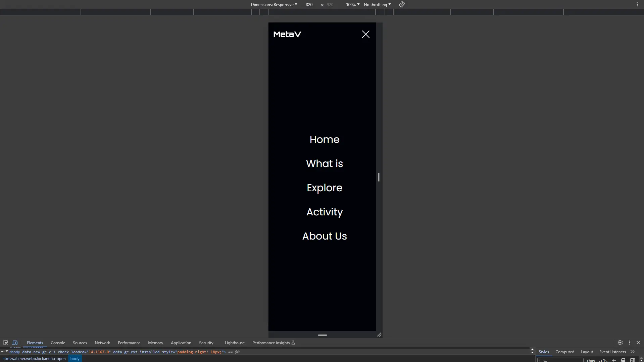Switch to the Memory tab

[155, 343]
